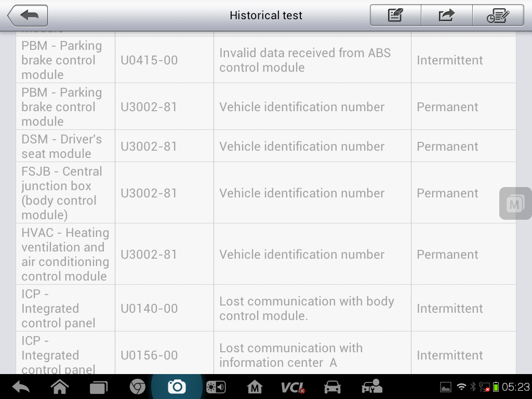
Task: Take a screenshot with camera icon
Action: tap(177, 387)
